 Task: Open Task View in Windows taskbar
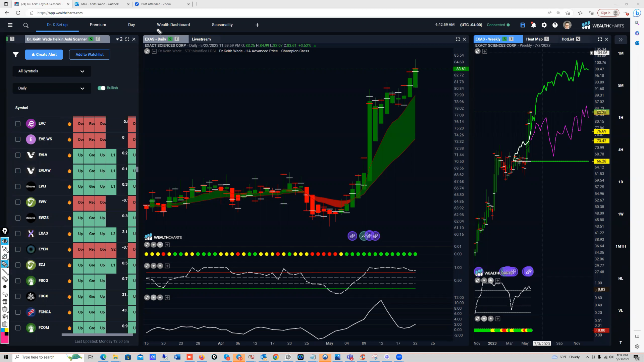90,357
